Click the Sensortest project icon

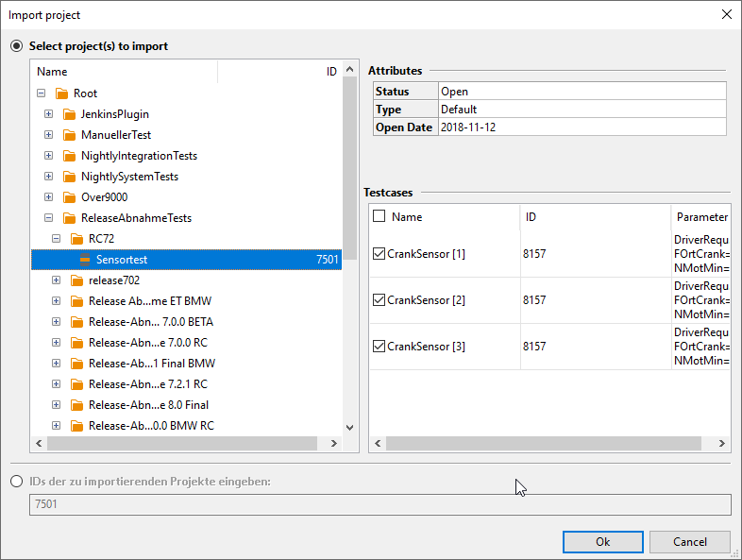pyautogui.click(x=85, y=260)
